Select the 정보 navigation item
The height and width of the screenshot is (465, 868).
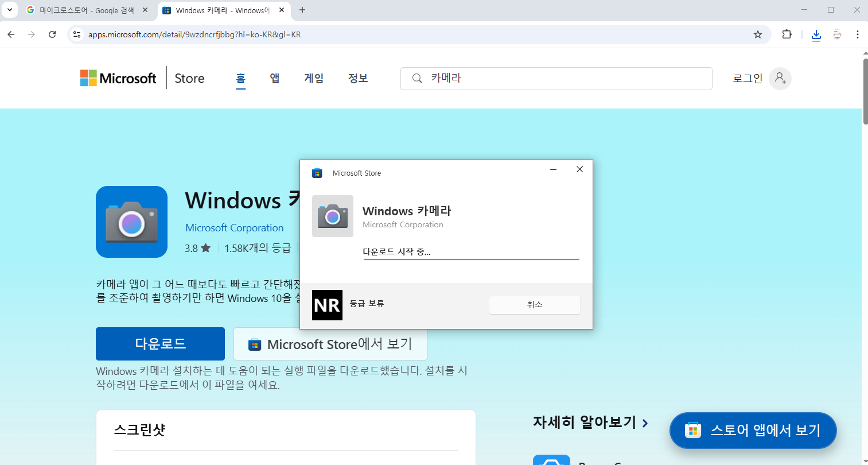pyautogui.click(x=358, y=78)
